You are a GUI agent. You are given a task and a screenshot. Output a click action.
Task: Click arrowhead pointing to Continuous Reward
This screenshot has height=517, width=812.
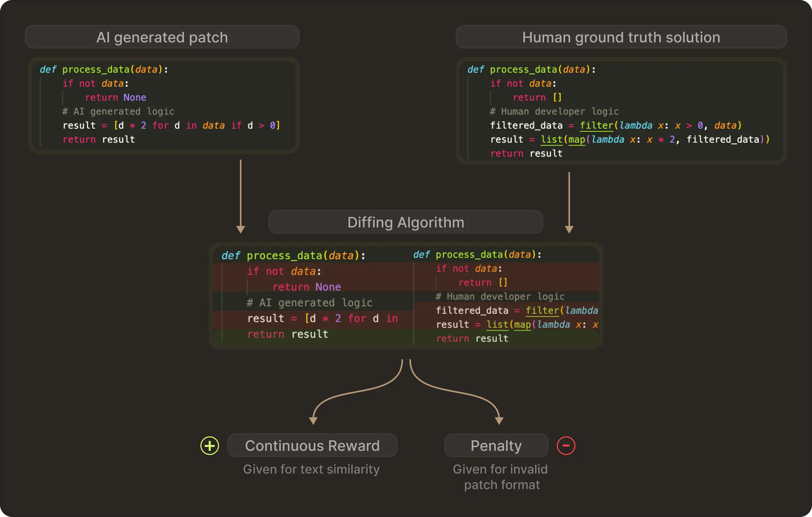tap(313, 420)
